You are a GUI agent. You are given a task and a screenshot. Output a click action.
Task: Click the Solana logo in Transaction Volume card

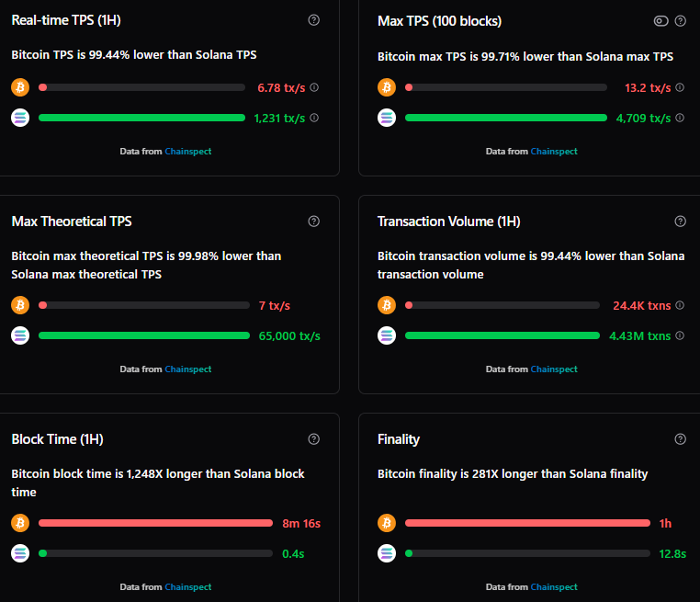pyautogui.click(x=387, y=335)
